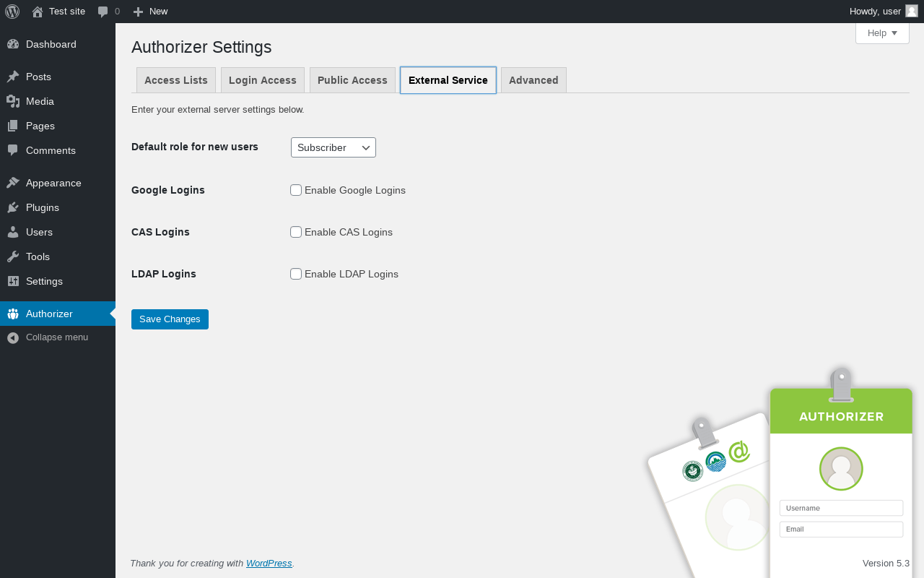
Task: Click the Default role for new users label
Action: pos(195,147)
